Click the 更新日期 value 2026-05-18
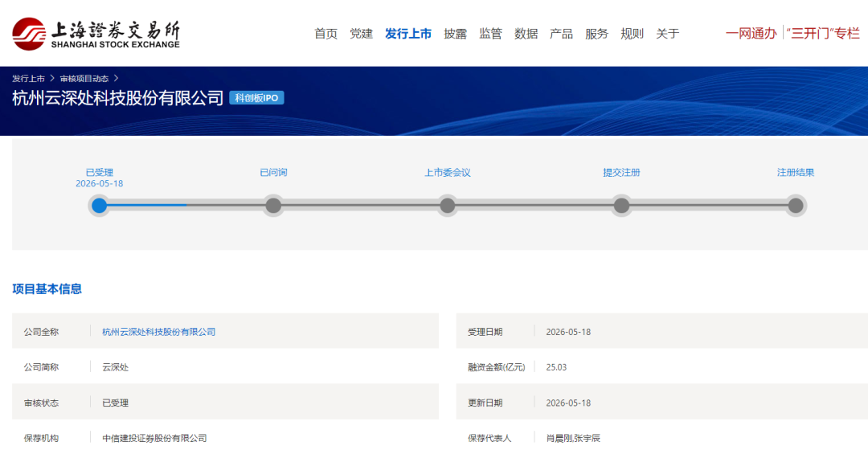This screenshot has height=454, width=868. coord(568,403)
